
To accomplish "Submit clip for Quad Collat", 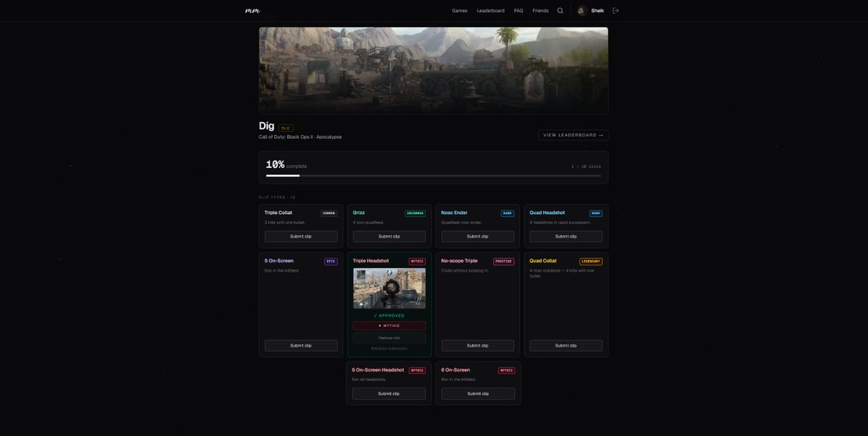I will pyautogui.click(x=566, y=346).
